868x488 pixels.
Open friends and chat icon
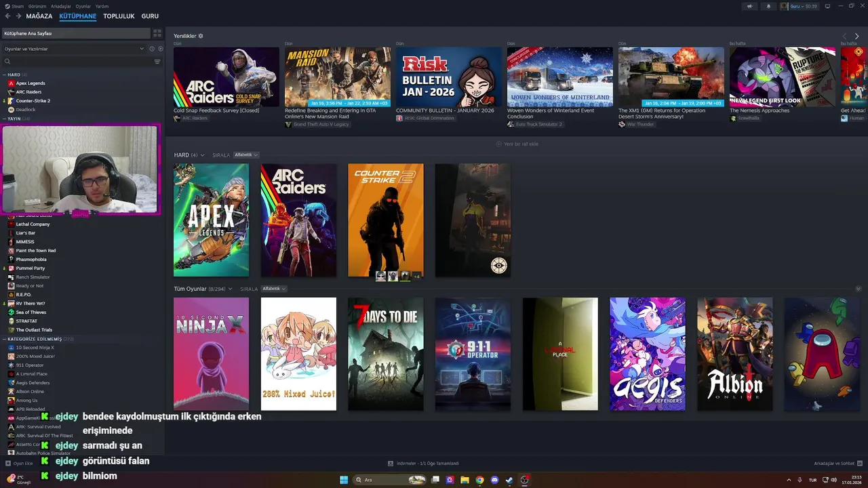[860, 464]
